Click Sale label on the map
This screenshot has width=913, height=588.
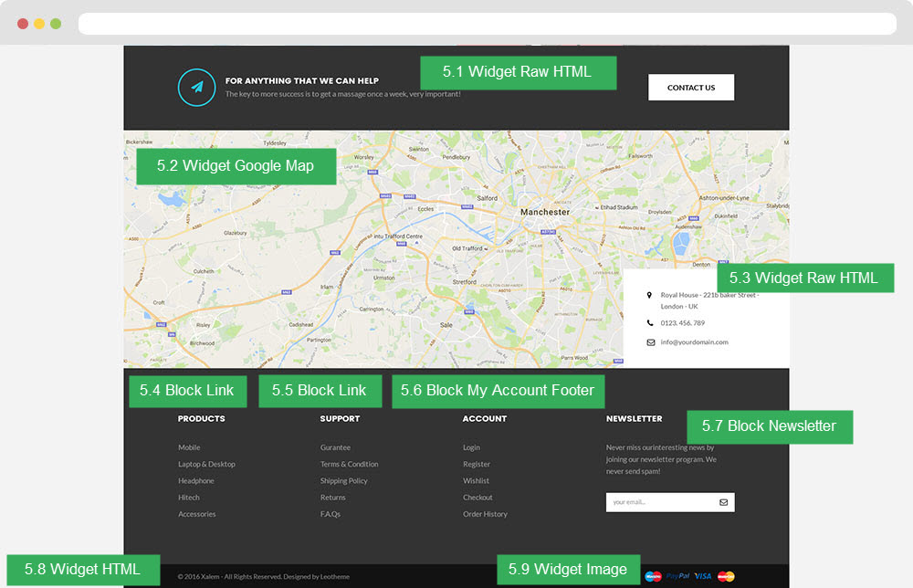click(x=446, y=325)
